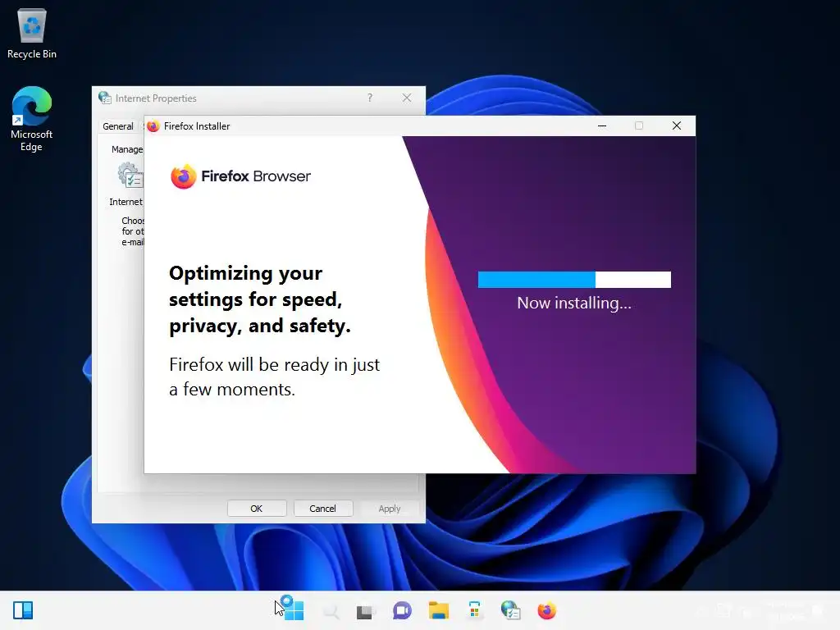840x630 pixels.
Task: Click the 'Now installing...' status text
Action: point(574,304)
